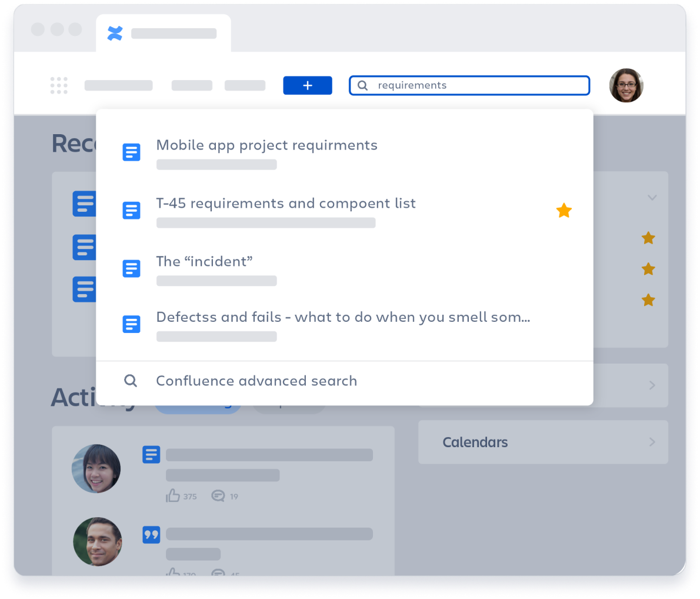Open the T-45 requirements and compoent list page
The image size is (700, 599).
(286, 203)
